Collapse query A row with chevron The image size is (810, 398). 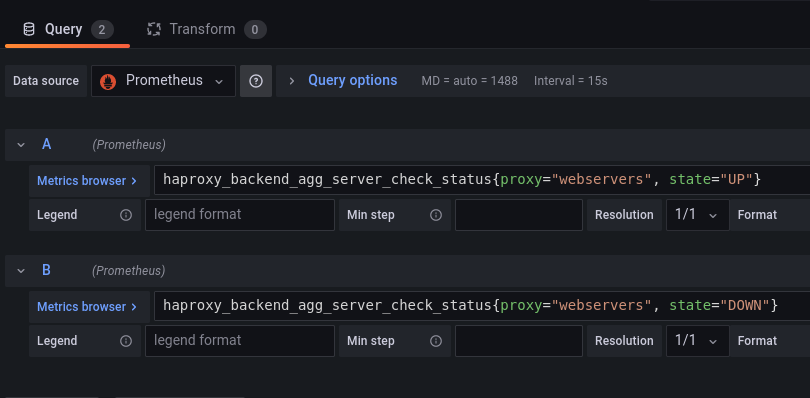click(x=21, y=145)
